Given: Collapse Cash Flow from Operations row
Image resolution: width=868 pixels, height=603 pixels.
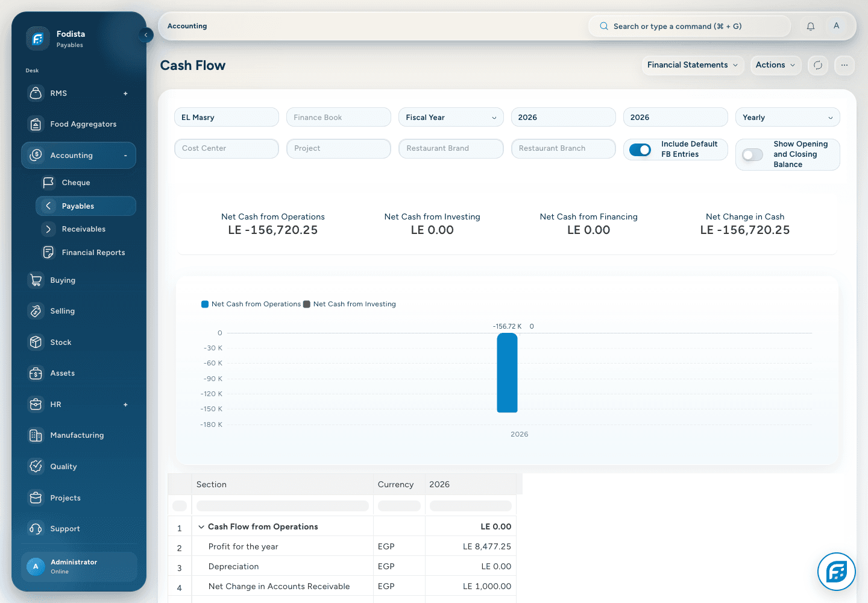Looking at the screenshot, I should (x=201, y=527).
